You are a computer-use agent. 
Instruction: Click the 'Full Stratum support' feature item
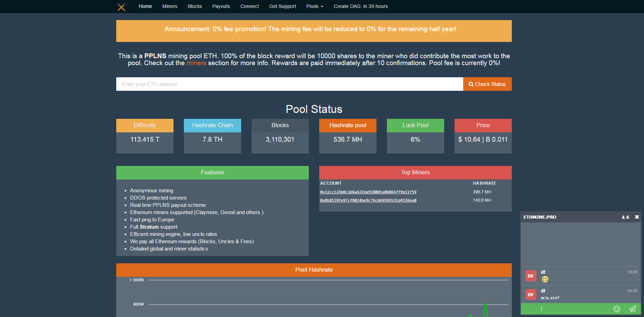(154, 227)
